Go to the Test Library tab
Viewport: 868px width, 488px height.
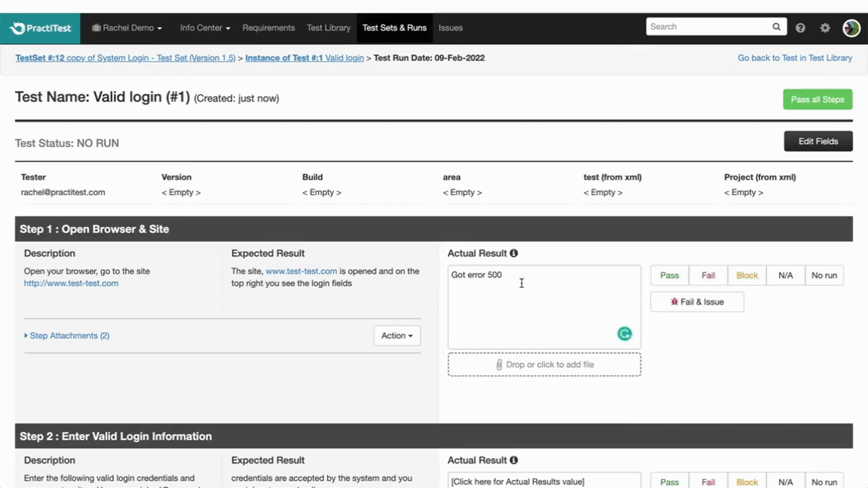pyautogui.click(x=328, y=28)
